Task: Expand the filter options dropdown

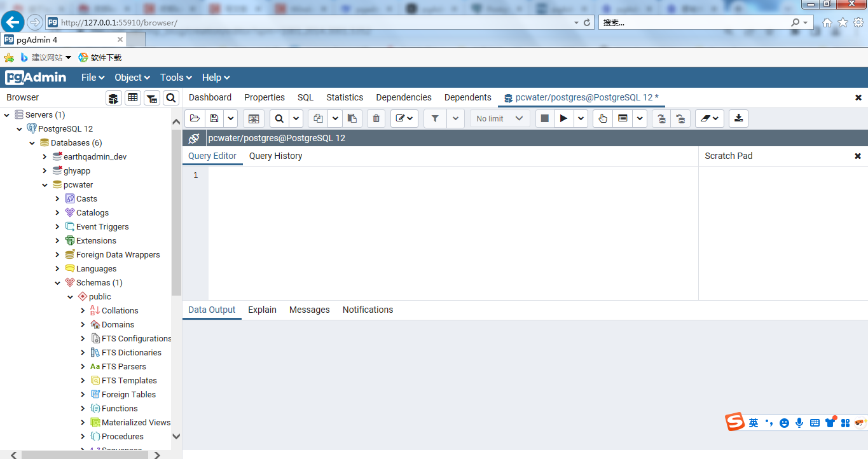Action: click(x=455, y=118)
